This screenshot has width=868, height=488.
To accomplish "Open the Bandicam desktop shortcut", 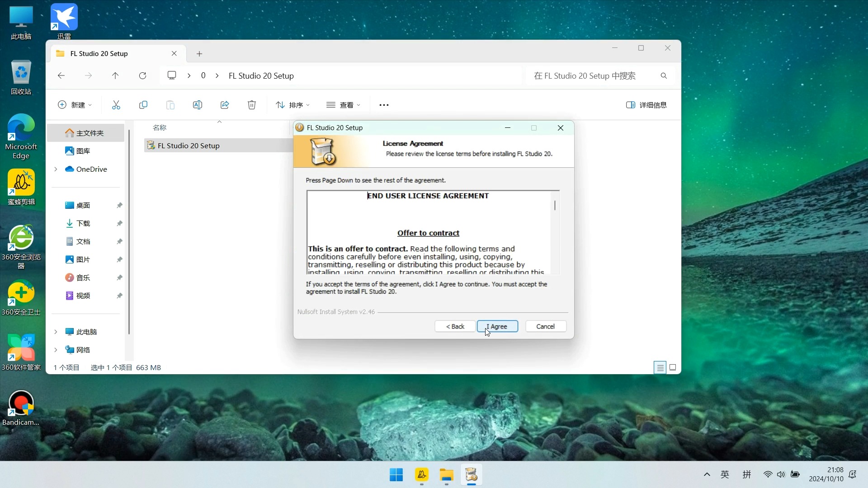I will click(21, 408).
